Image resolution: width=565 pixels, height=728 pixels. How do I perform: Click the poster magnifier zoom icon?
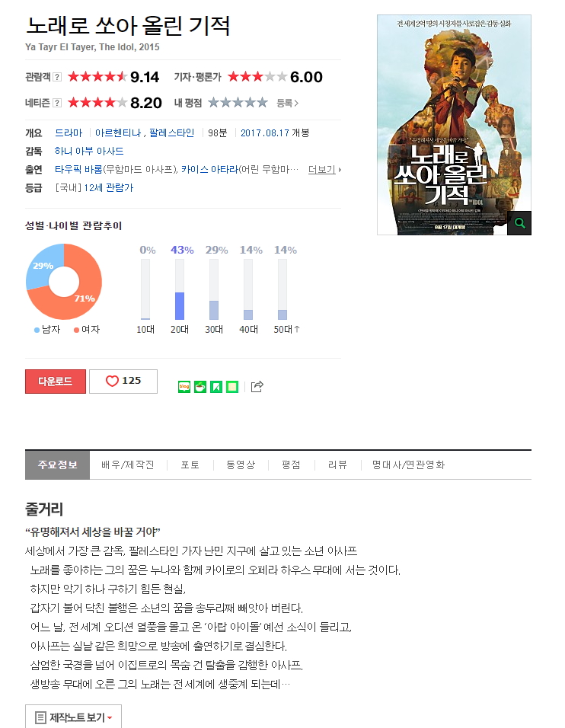[519, 223]
